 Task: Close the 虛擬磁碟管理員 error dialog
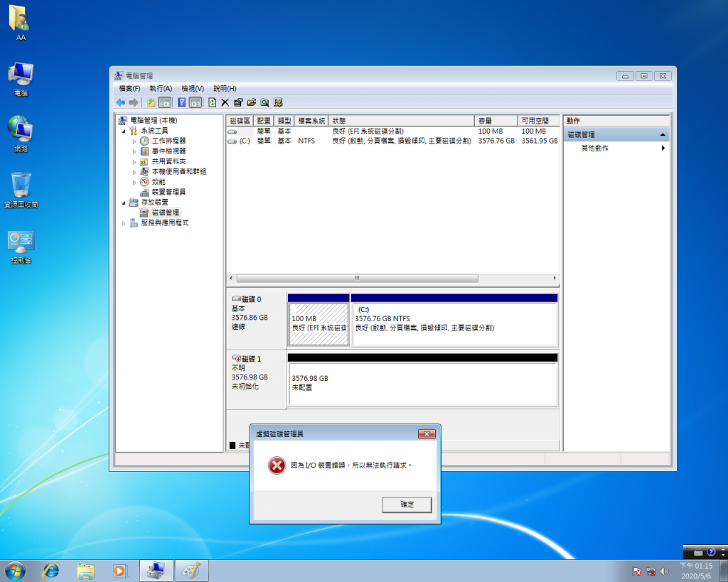(427, 434)
